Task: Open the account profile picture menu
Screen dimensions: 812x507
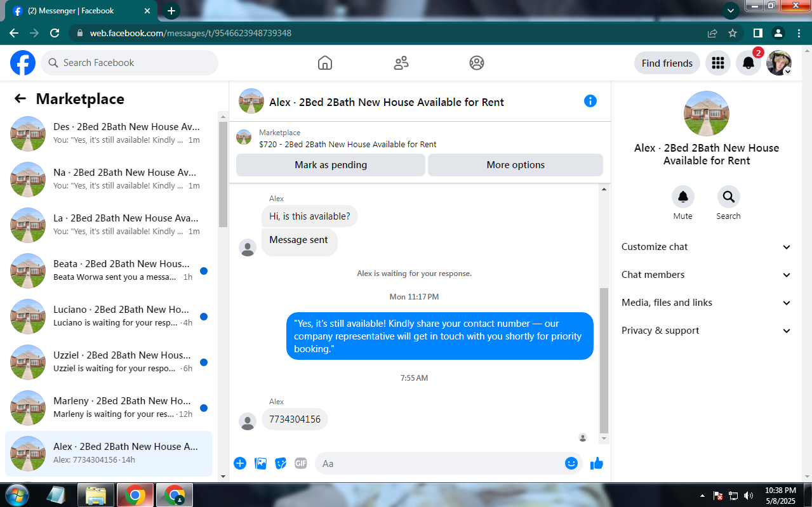Action: pos(779,63)
